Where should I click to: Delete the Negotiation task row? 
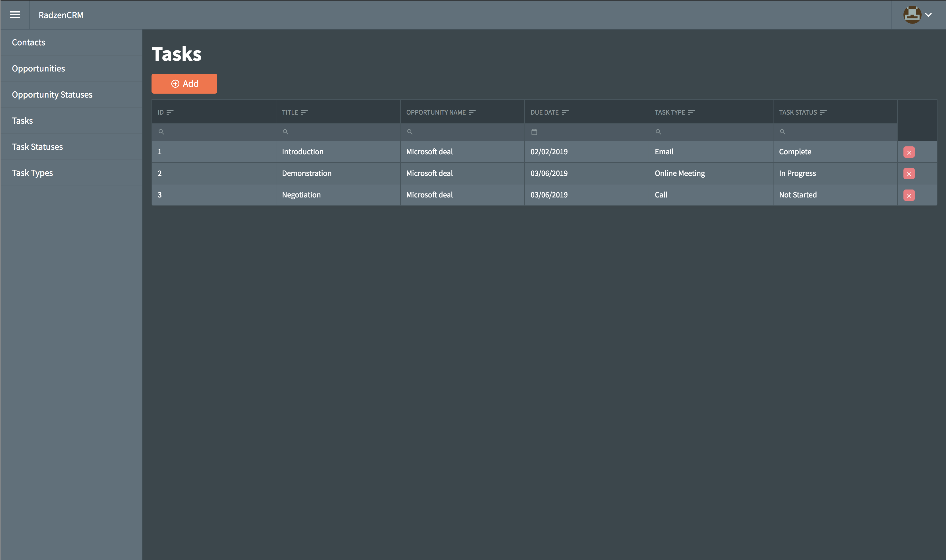tap(909, 195)
